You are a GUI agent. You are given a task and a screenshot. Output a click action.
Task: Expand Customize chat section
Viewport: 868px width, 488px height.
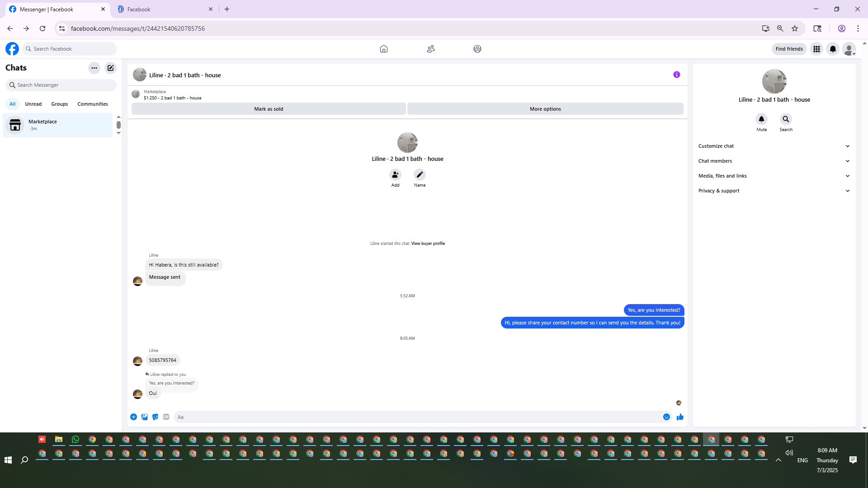click(x=774, y=146)
